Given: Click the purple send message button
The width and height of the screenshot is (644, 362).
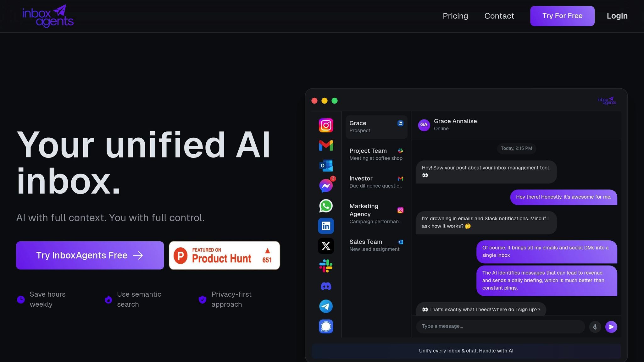Looking at the screenshot, I should coord(611,327).
